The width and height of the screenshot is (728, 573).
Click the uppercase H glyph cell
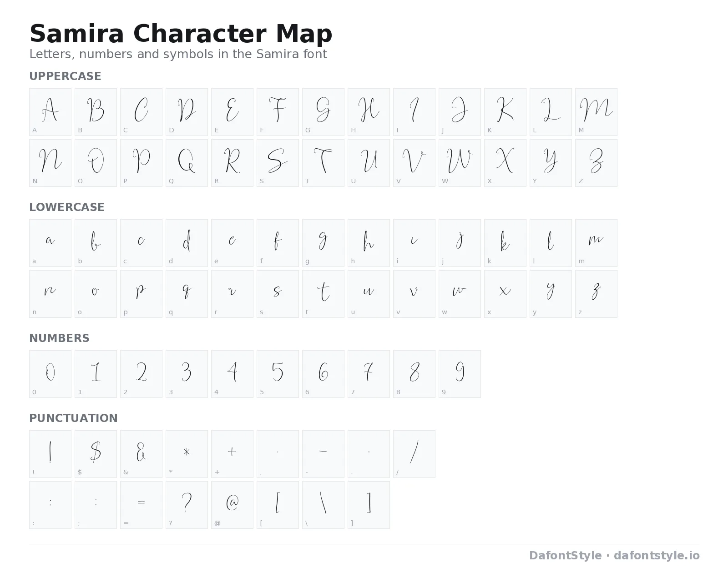pos(369,112)
